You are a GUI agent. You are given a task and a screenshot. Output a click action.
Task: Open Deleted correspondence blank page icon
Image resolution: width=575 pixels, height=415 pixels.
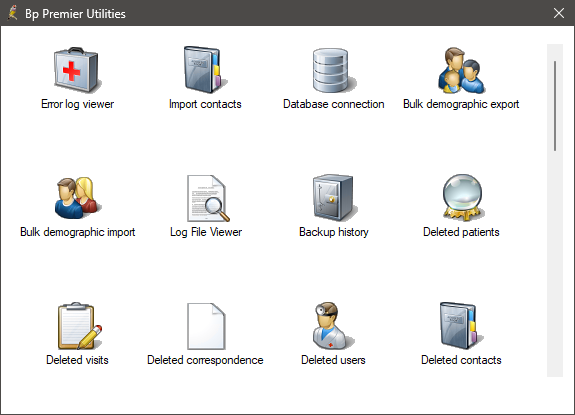point(206,326)
